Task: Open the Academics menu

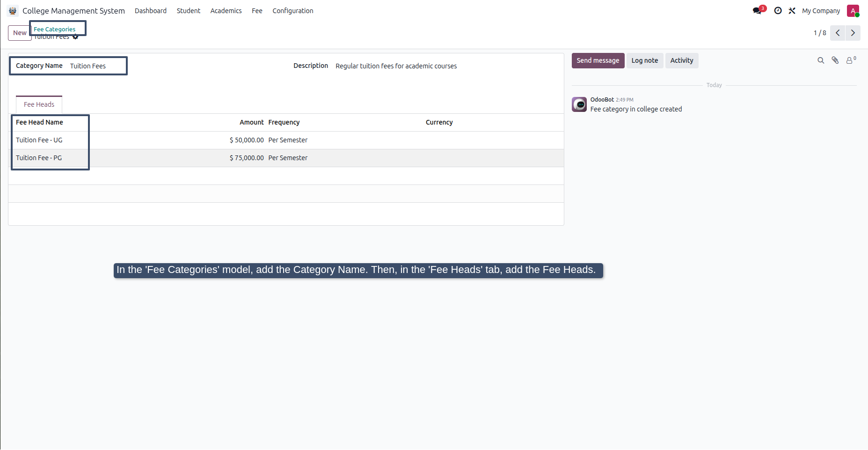Action: click(x=226, y=10)
